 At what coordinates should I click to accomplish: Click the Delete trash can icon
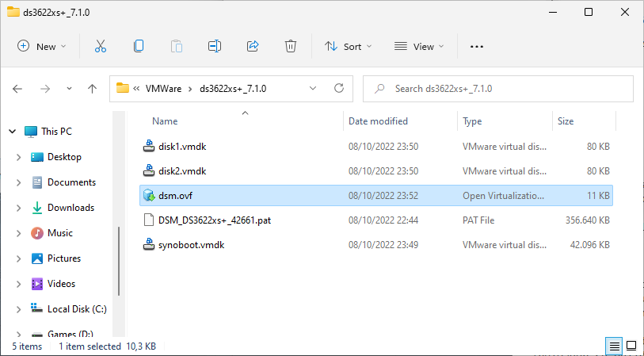(x=291, y=46)
